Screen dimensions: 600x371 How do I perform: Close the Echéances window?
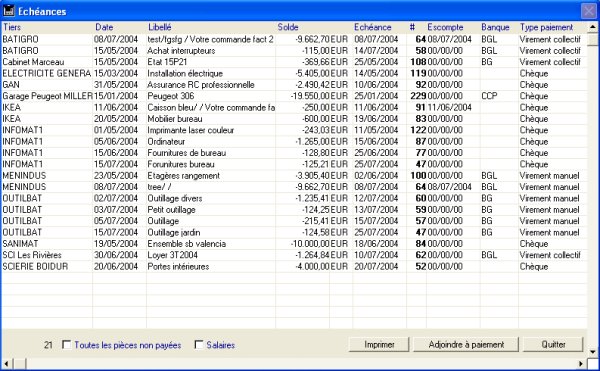point(589,11)
